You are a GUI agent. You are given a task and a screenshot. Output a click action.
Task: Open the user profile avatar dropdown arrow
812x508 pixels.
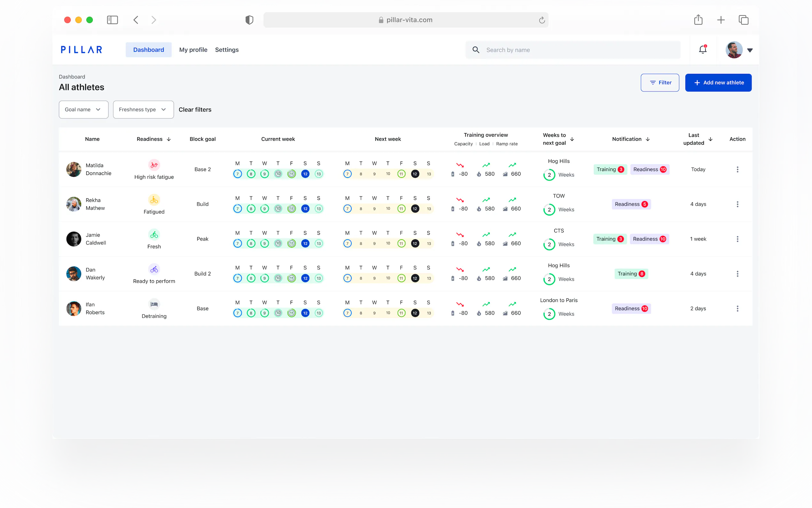click(x=750, y=50)
